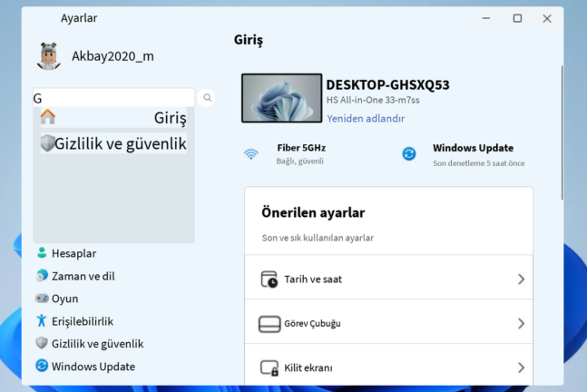
Task: Click the desktop wallpaper thumbnail
Action: coord(281,98)
